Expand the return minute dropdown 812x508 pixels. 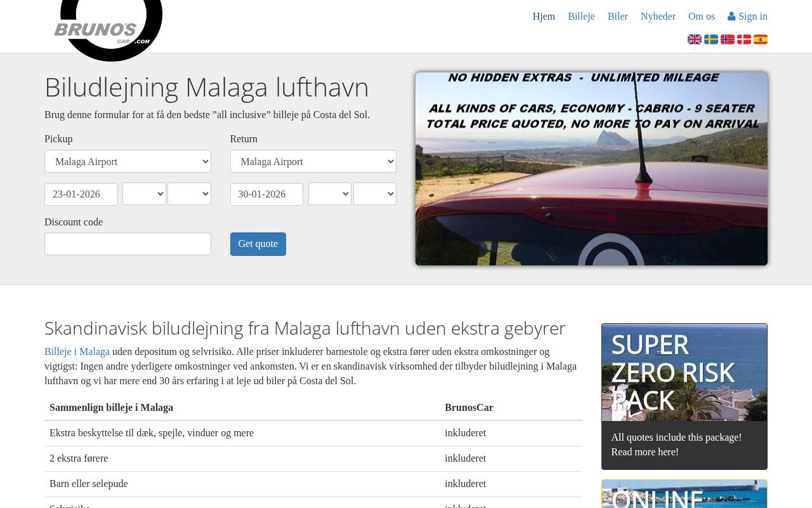point(375,194)
